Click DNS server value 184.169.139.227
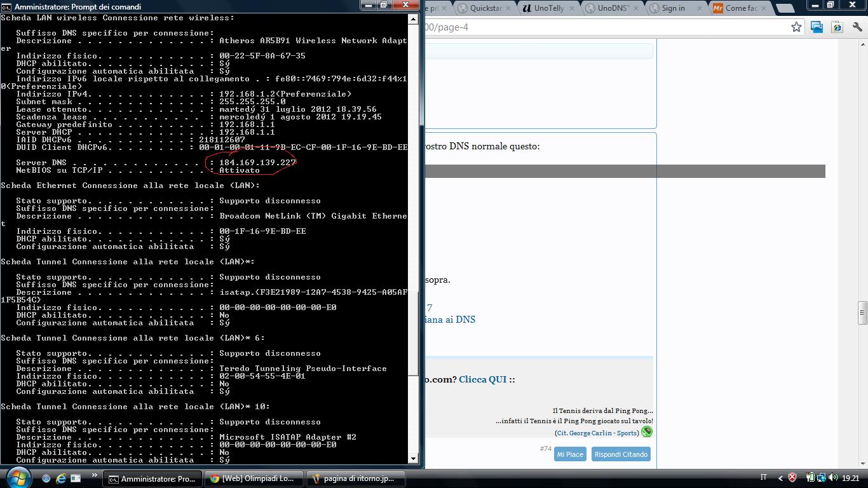The width and height of the screenshot is (868, 488). (257, 163)
